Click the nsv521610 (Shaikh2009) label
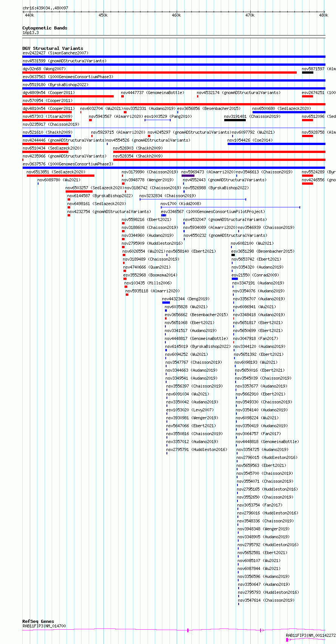 (48, 133)
